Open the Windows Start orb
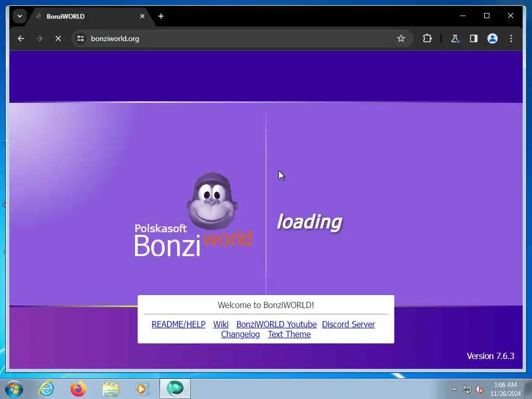532x399 pixels. tap(14, 389)
